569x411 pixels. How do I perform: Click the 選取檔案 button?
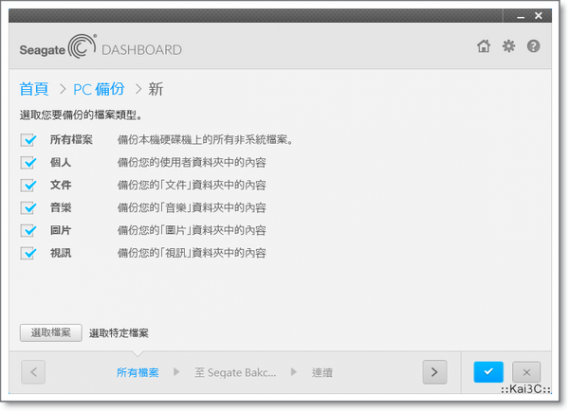coord(51,333)
